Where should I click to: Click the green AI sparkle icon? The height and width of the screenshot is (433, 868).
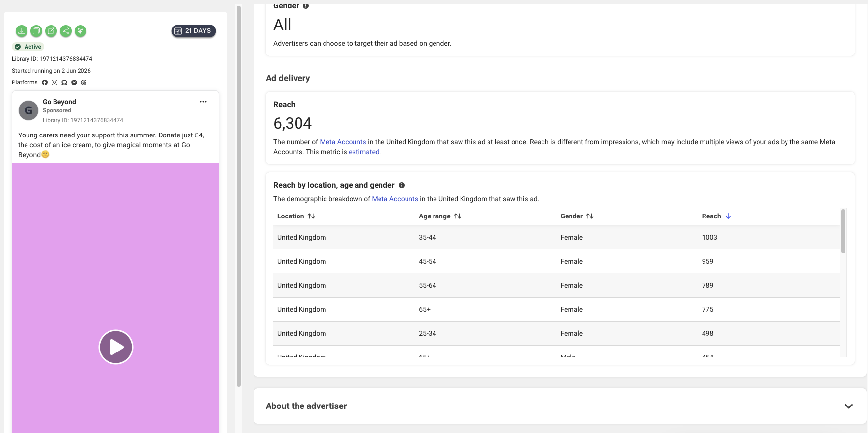[81, 31]
